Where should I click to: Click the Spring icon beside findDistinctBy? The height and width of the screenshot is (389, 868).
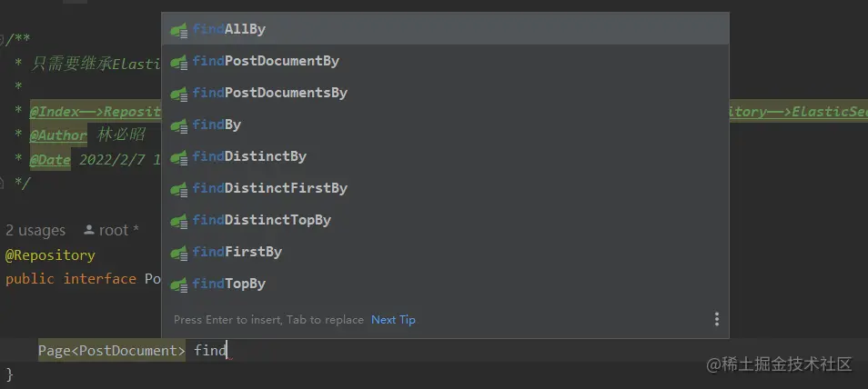click(x=179, y=158)
